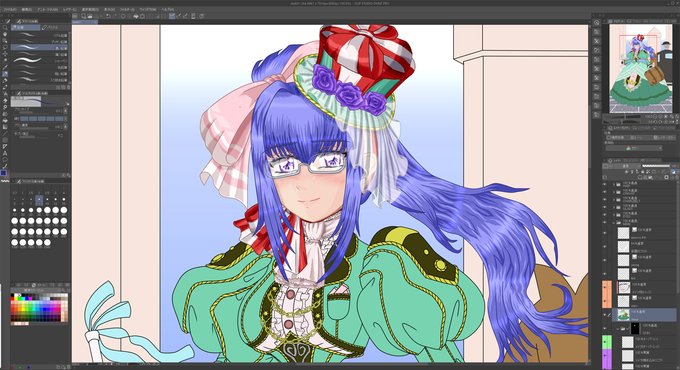
Task: Switch to the second sub tool group tab
Action: pos(55,27)
